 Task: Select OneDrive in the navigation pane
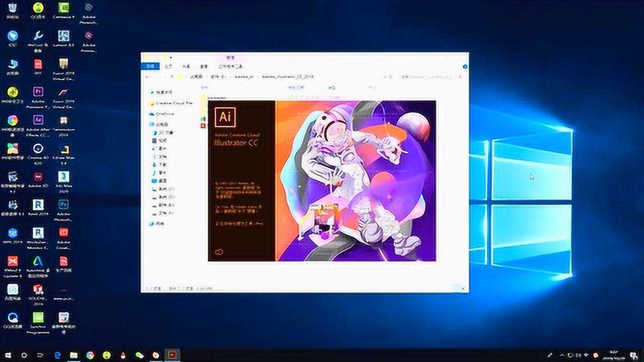pyautogui.click(x=162, y=114)
